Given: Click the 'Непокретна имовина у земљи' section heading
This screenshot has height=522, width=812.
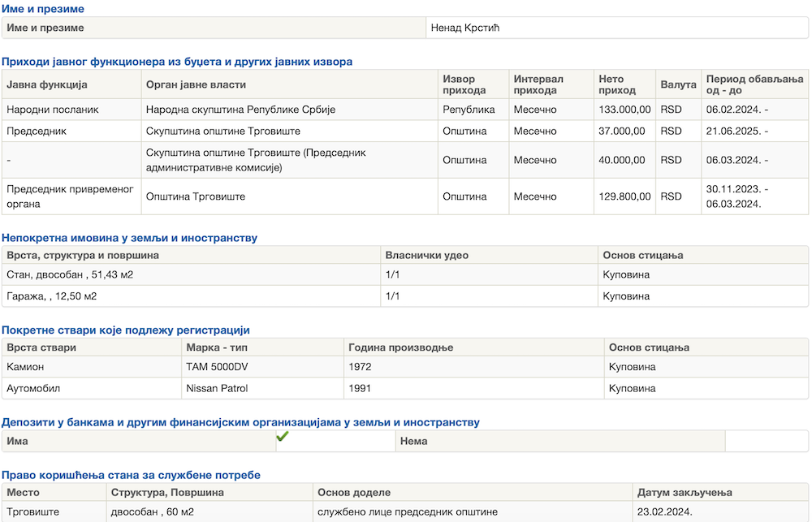Looking at the screenshot, I should (x=130, y=238).
